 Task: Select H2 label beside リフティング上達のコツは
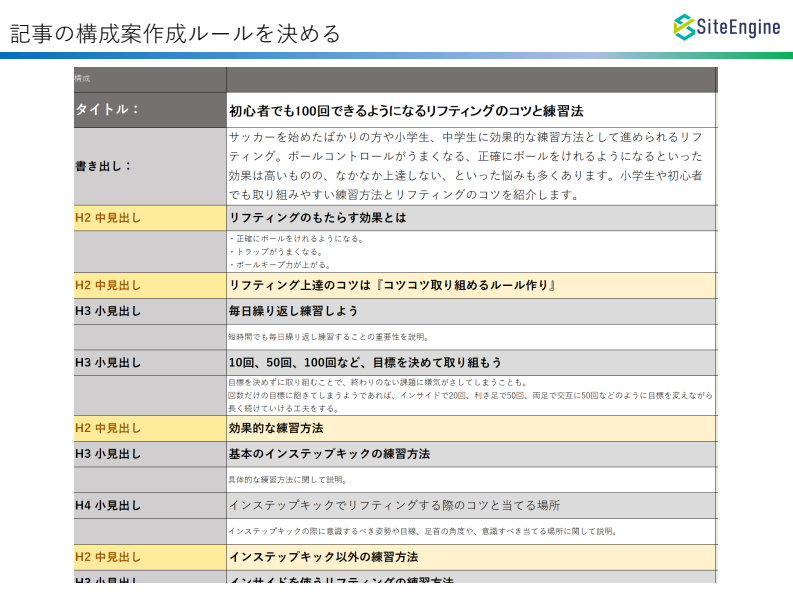point(150,286)
